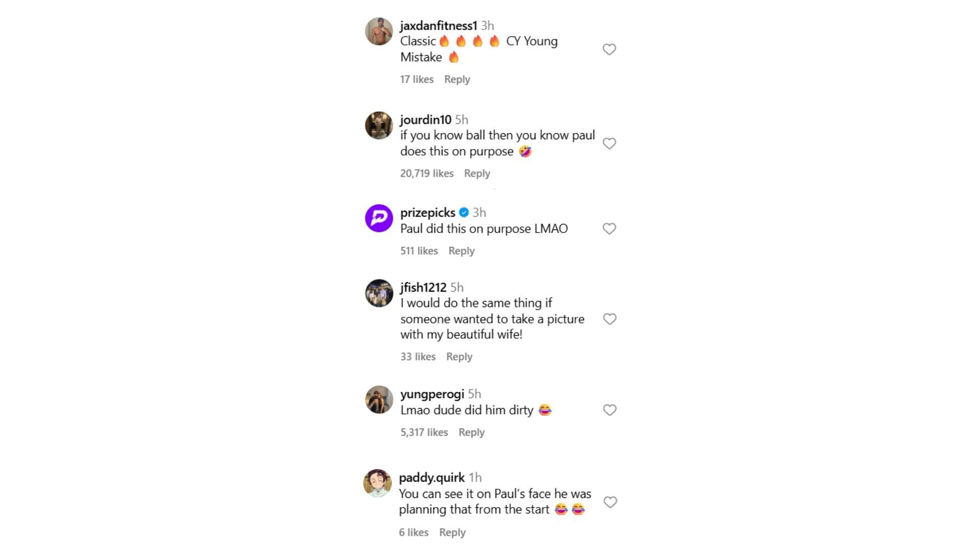Open the 511 likes list for prizepicks
This screenshot has height=551, width=980.
pyautogui.click(x=419, y=251)
